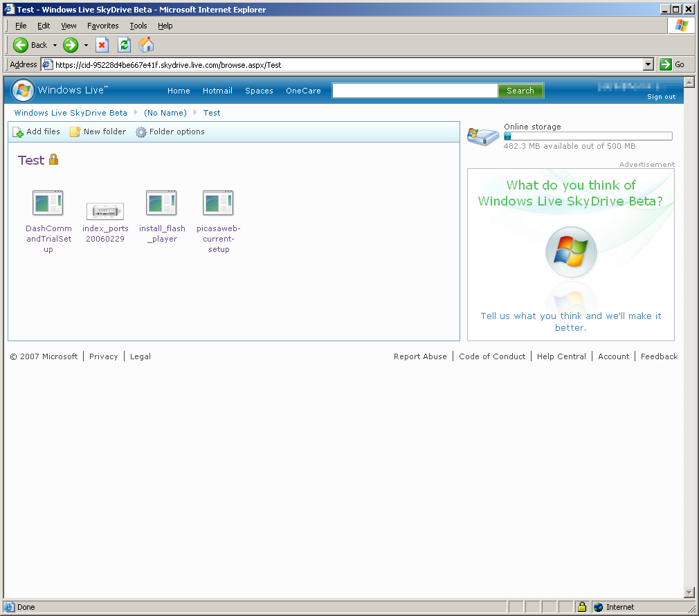Click the online storage drive icon
Viewport: 699px width, 616px height.
(x=483, y=136)
